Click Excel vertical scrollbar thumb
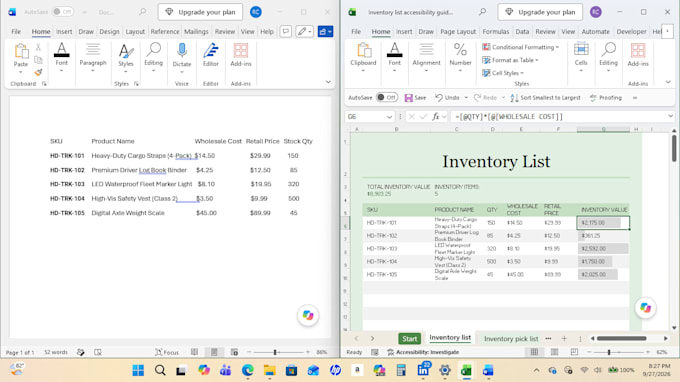The height and width of the screenshot is (382, 680). coord(674,148)
